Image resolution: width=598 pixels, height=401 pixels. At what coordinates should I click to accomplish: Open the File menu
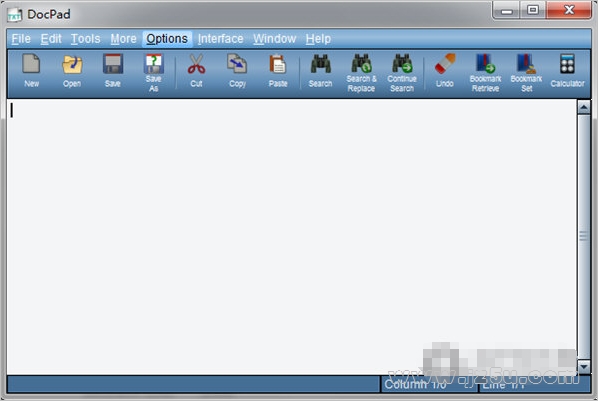21,39
